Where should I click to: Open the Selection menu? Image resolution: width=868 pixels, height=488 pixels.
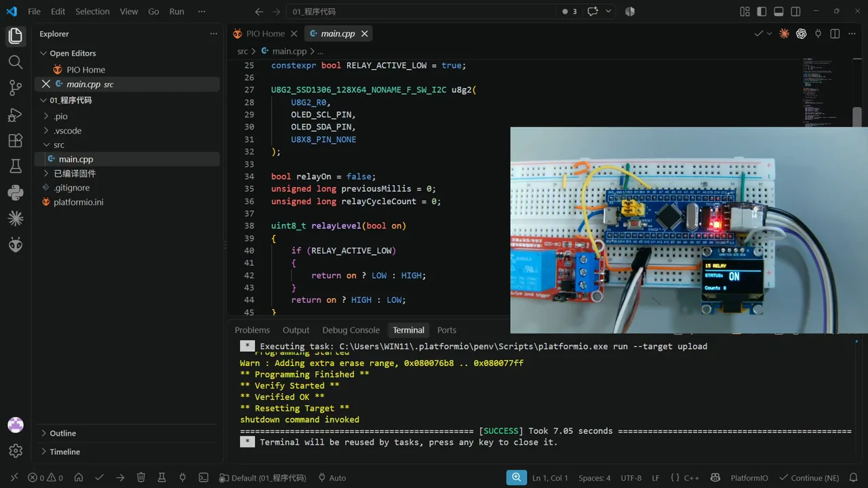(x=92, y=12)
